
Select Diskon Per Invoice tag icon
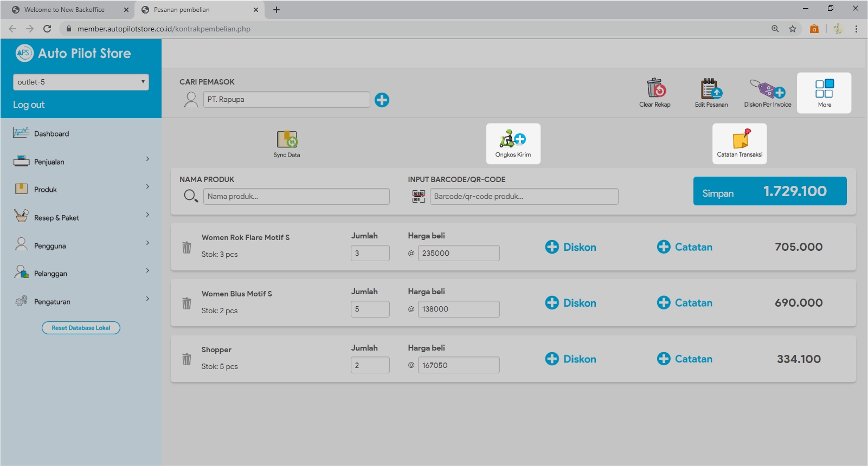767,88
